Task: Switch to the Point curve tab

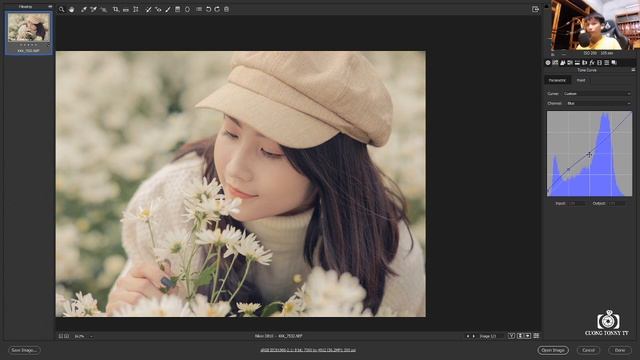Action: (x=581, y=80)
